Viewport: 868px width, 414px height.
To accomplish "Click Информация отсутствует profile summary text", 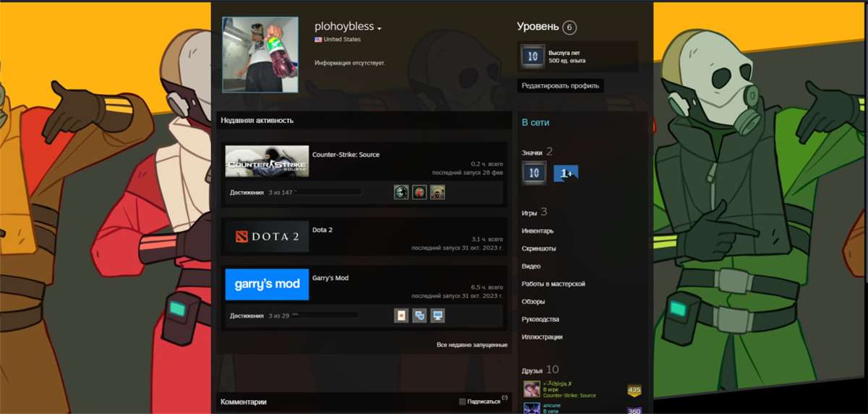I will [x=350, y=63].
